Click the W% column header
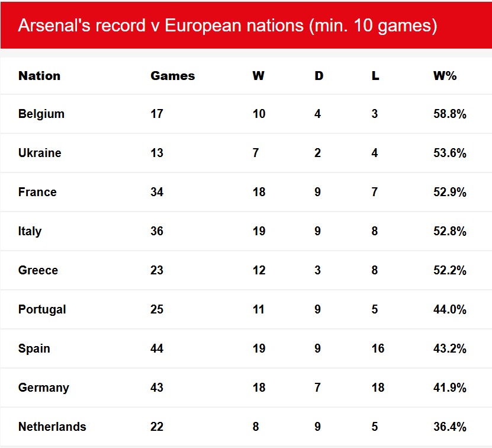Image resolution: width=492 pixels, height=448 pixels. coord(445,76)
